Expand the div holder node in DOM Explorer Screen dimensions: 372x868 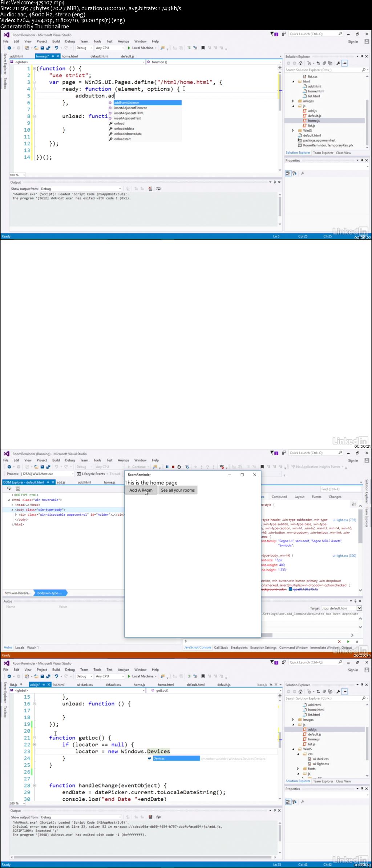pos(16,515)
